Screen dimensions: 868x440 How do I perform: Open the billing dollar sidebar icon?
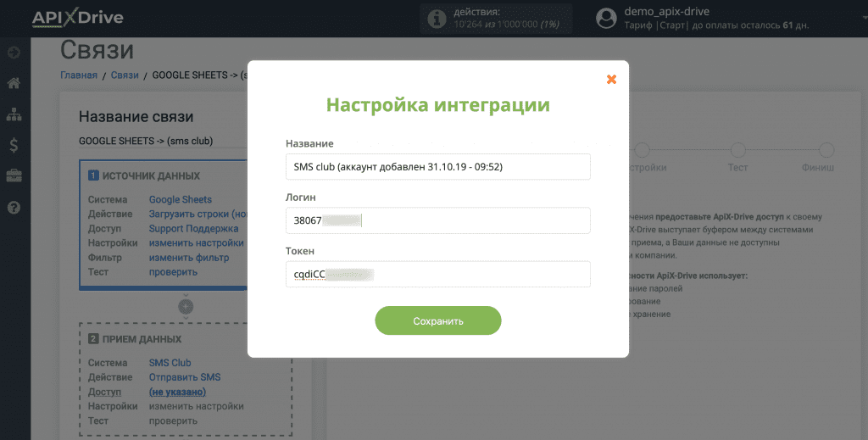pyautogui.click(x=14, y=145)
